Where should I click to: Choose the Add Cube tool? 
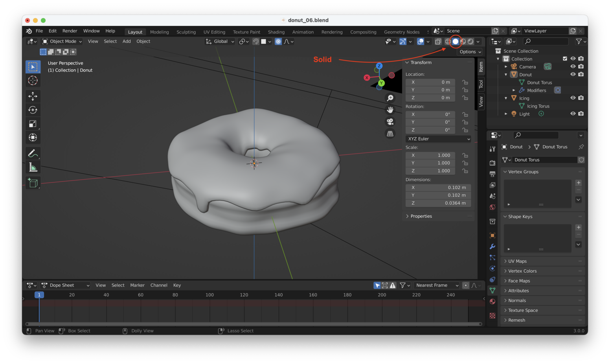33,183
